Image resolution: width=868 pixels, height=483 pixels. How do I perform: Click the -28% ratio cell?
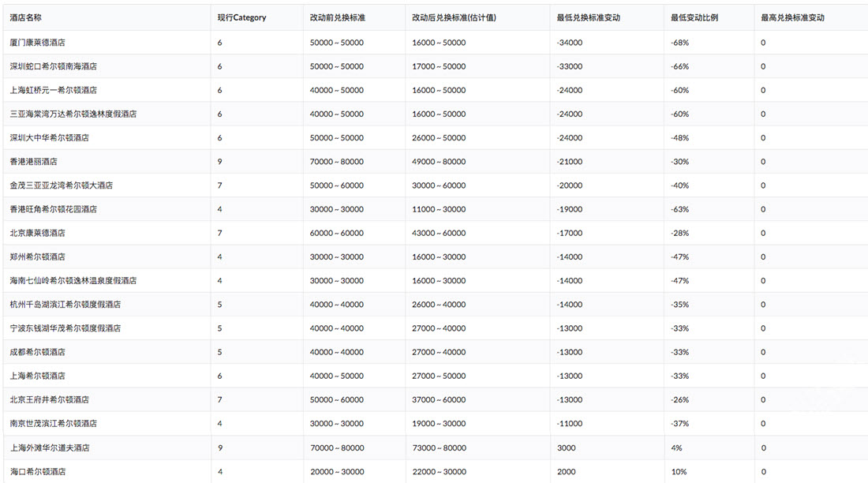tap(679, 233)
